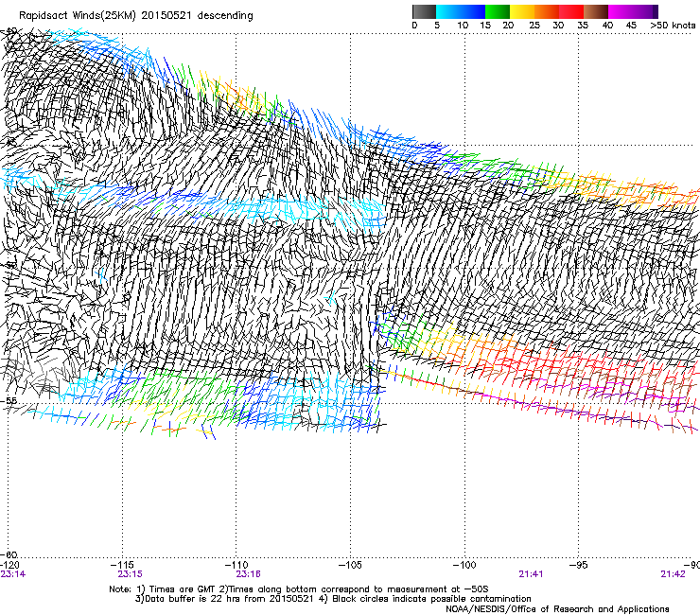Click the magenta 40-45 knots legend color
Viewport: 700px width, 615px height.
[x=621, y=11]
